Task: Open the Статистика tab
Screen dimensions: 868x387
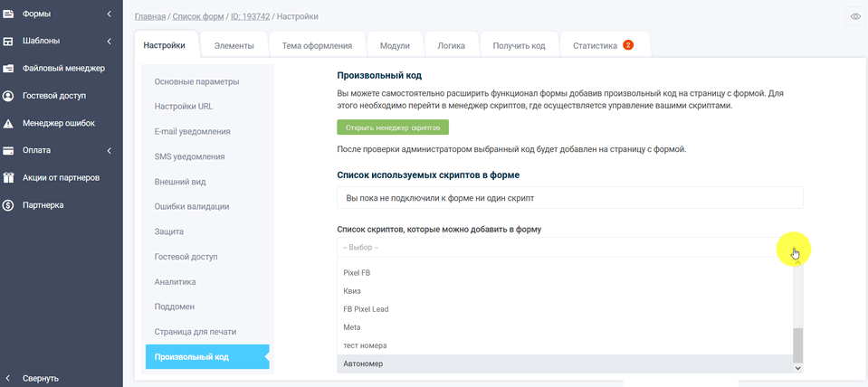Action: point(603,46)
